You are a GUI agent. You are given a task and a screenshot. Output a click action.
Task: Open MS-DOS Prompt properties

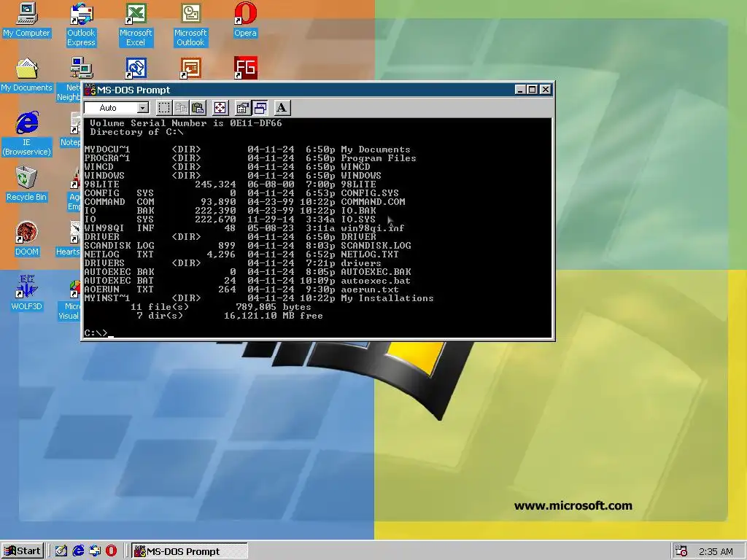pos(242,108)
